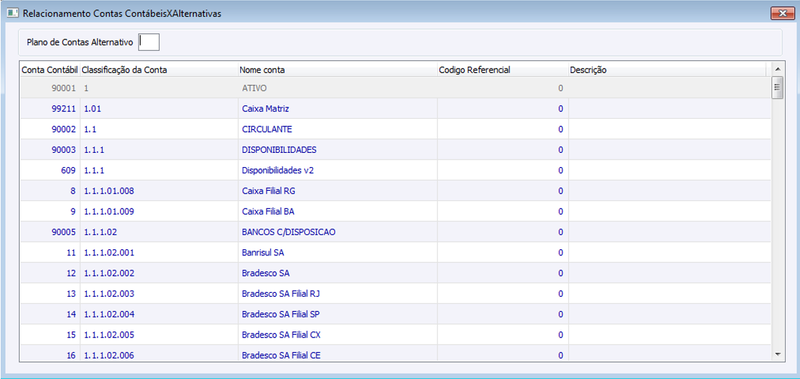Click account number 99211
The image size is (800, 379).
pos(63,109)
